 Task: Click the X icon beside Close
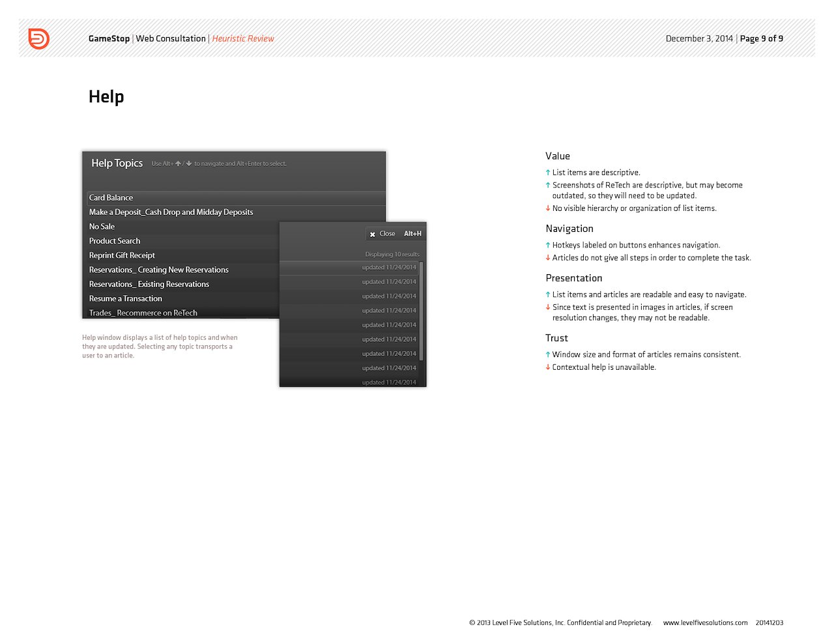coord(372,234)
